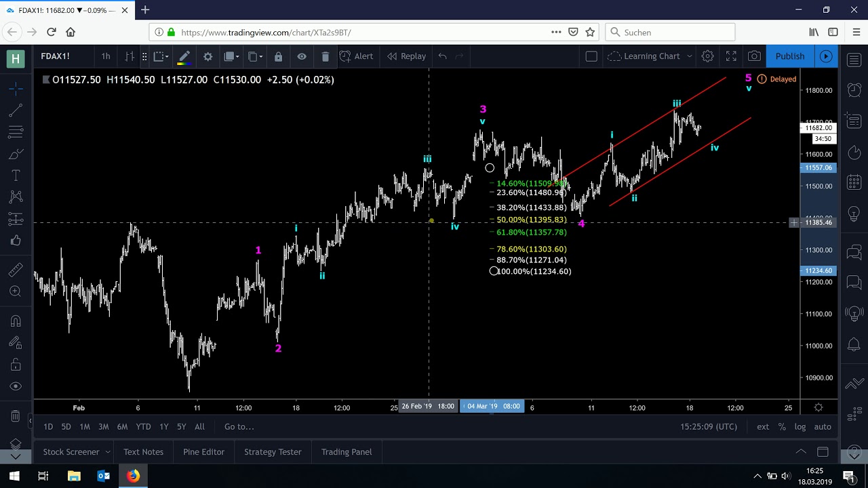This screenshot has height=488, width=868.
Task: Select the ruler measure tool
Action: 16,270
